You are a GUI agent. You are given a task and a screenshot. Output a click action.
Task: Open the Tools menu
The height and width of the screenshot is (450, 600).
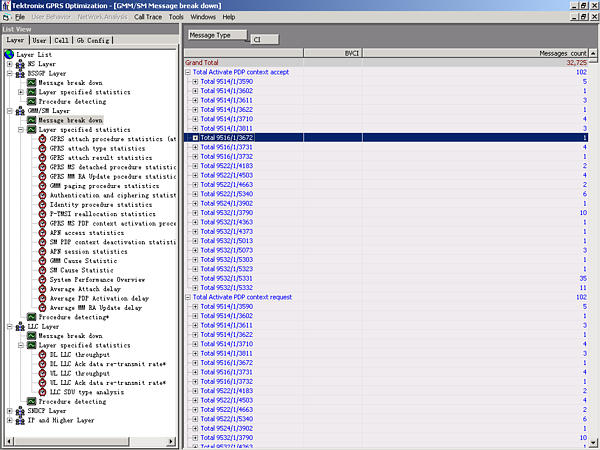point(176,17)
